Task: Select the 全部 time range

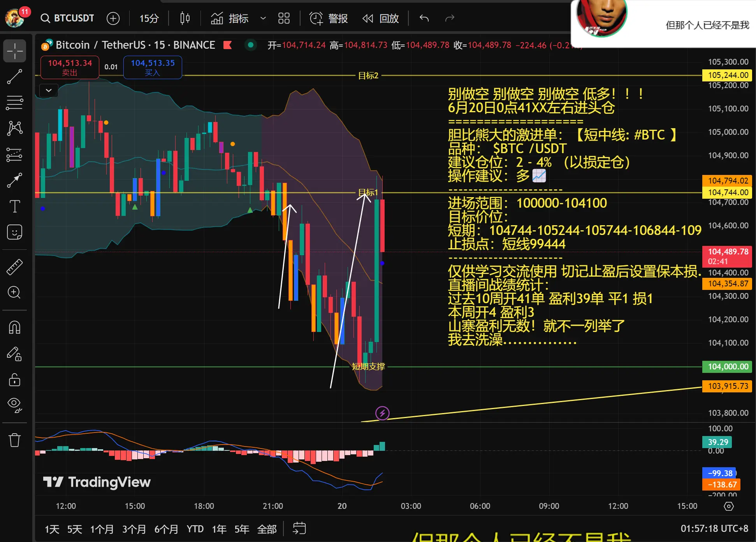Action: pyautogui.click(x=267, y=529)
